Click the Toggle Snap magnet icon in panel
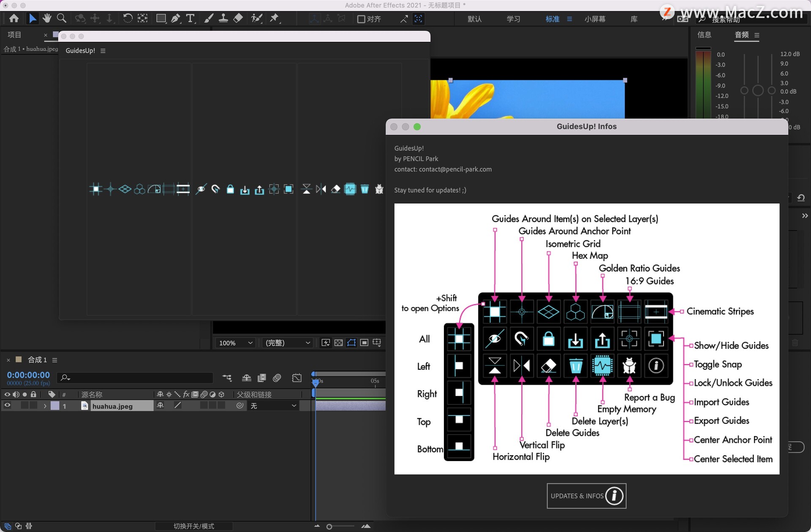 tap(215, 189)
